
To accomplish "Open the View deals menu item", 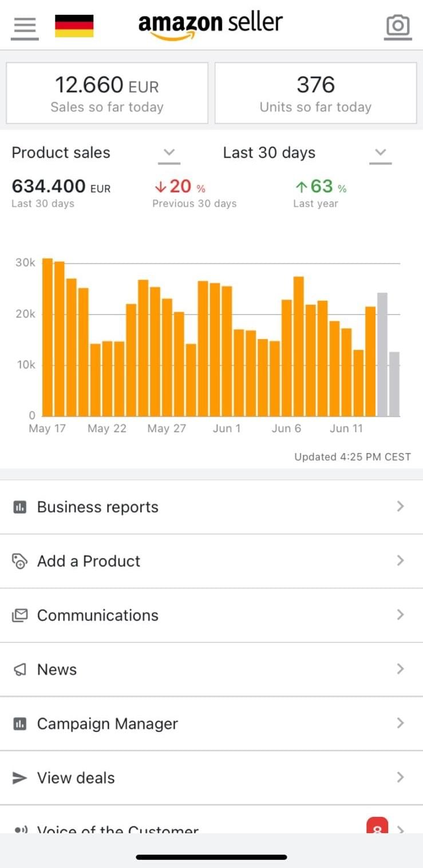I will pos(76,777).
